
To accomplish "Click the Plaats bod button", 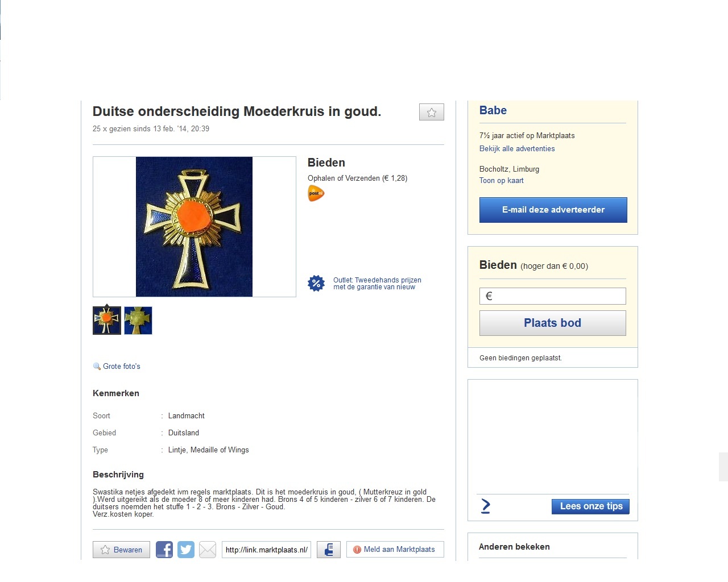I will pyautogui.click(x=553, y=323).
